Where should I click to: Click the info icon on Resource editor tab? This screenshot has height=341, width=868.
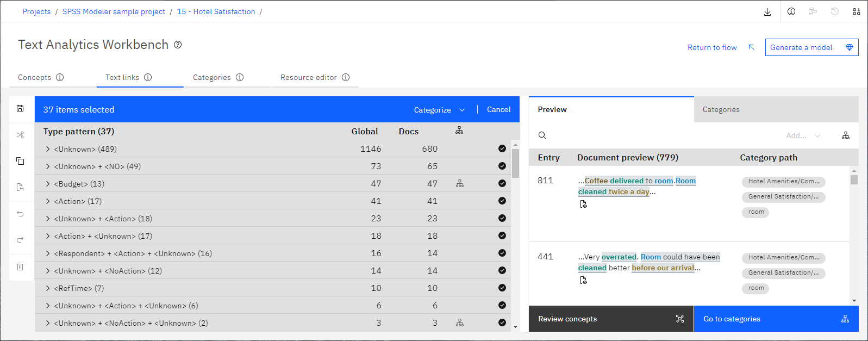click(346, 77)
